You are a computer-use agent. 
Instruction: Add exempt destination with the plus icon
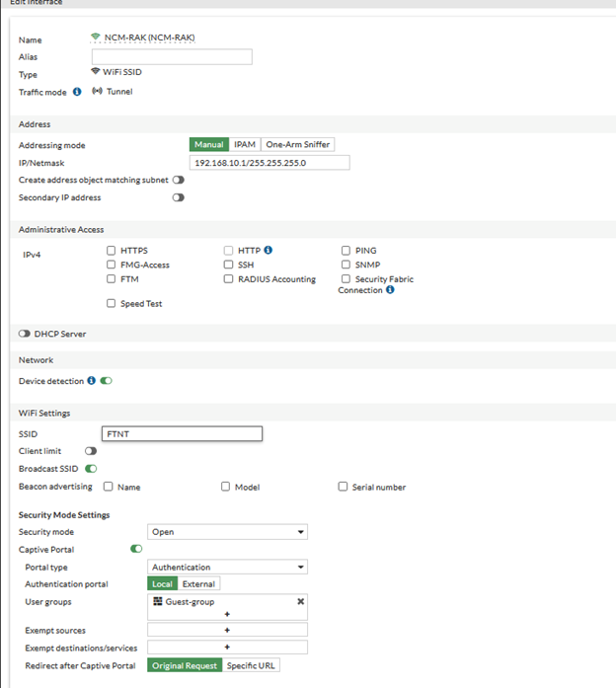(x=227, y=648)
